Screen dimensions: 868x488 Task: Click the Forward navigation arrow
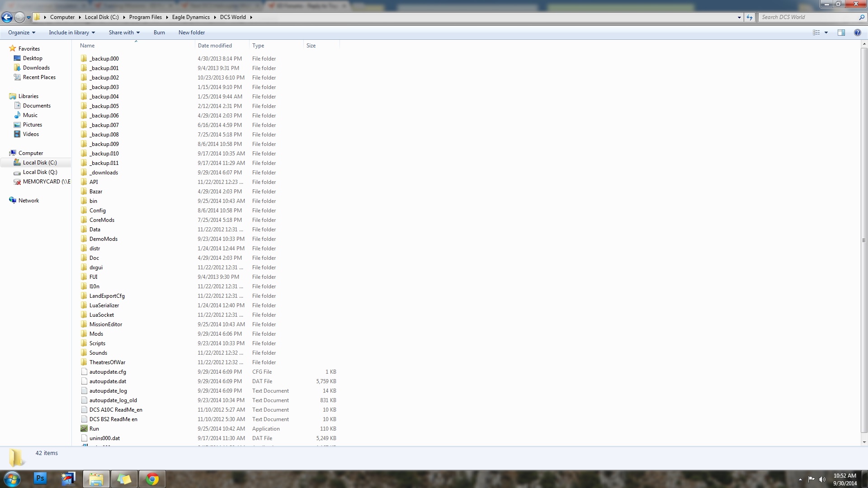[x=19, y=17]
